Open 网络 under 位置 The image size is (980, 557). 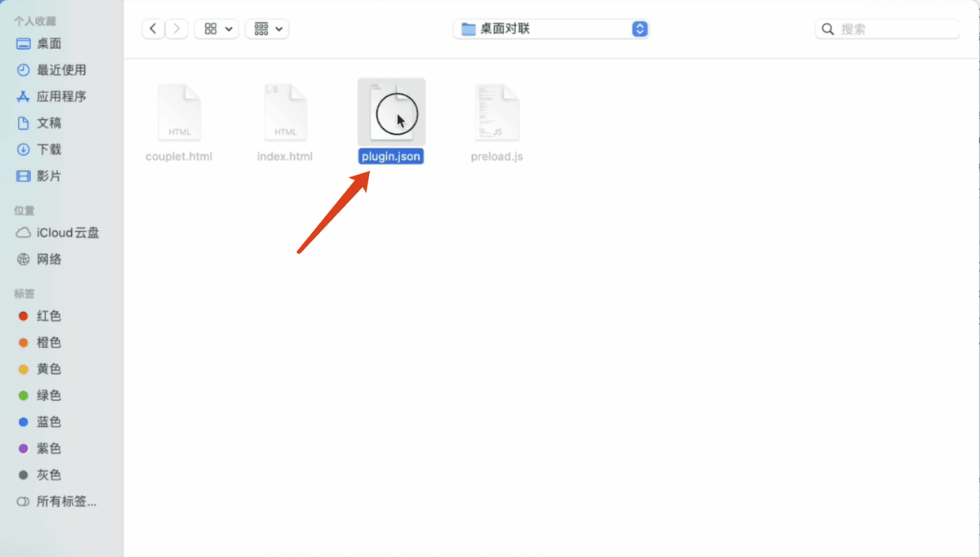point(47,259)
